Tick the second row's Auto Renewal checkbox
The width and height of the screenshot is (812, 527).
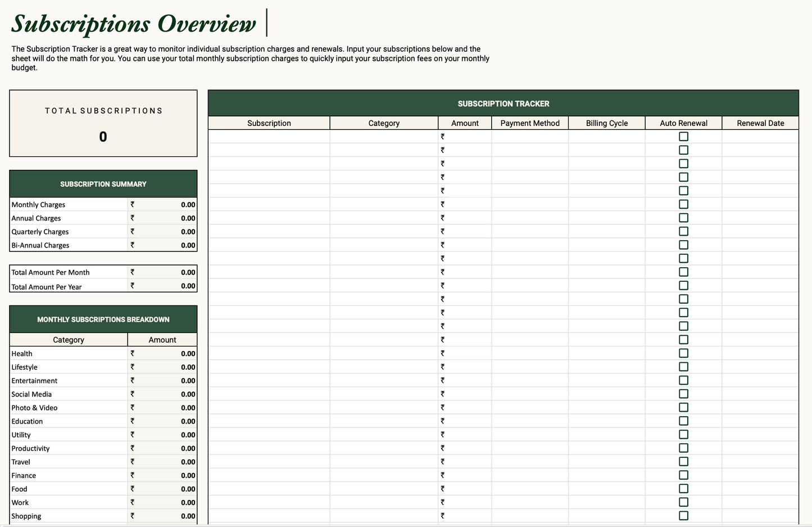683,150
